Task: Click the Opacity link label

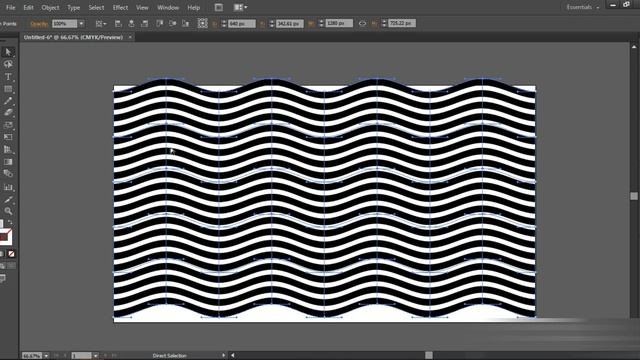Action: pyautogui.click(x=39, y=24)
